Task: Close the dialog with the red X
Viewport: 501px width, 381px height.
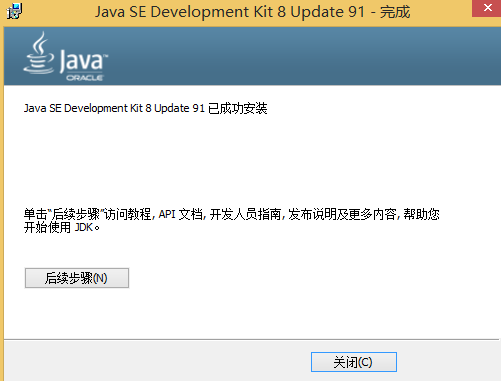Action: [x=487, y=8]
